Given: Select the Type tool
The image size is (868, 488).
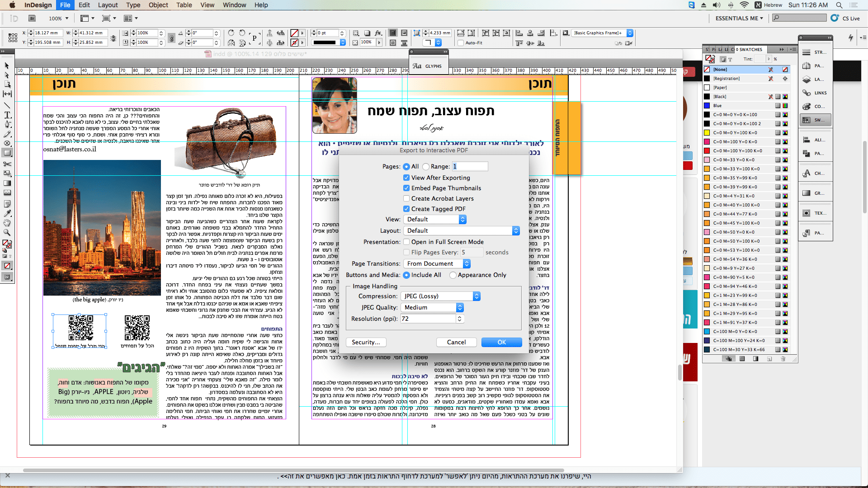Looking at the screenshot, I should click(7, 116).
